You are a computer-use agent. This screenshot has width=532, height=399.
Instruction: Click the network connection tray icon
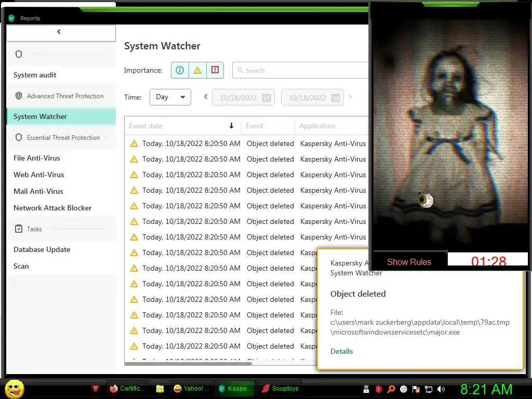pos(429,389)
